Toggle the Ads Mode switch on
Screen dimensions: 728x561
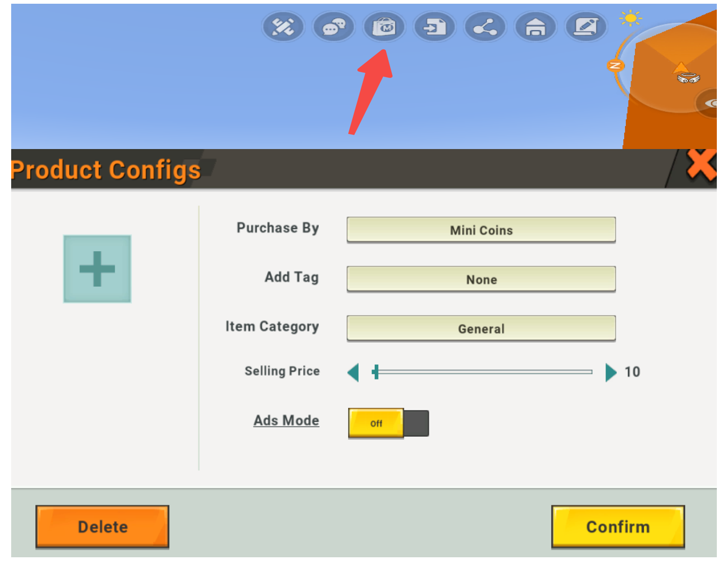388,423
